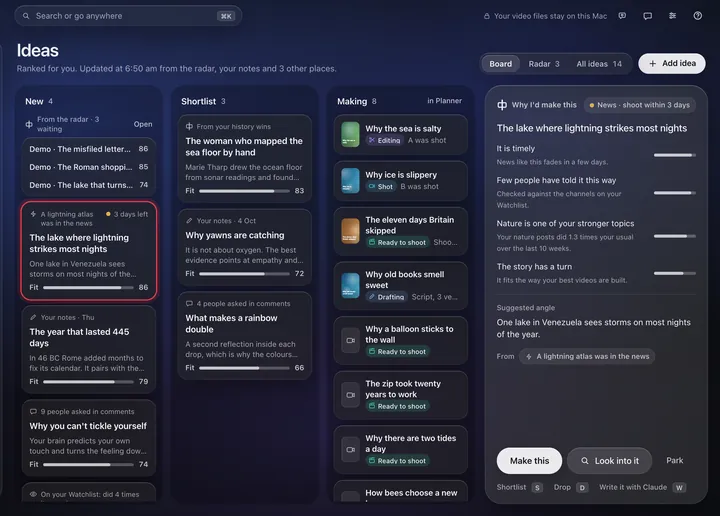Screen dimensions: 720x516
Task: Select The lake where lightning strikes card
Action: tap(89, 251)
